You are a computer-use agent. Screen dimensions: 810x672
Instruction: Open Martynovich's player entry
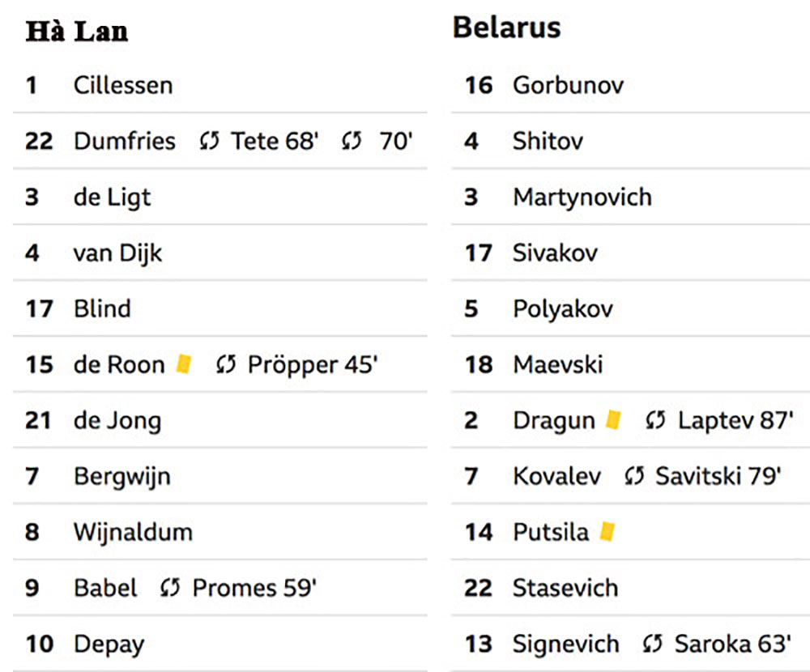tap(582, 197)
